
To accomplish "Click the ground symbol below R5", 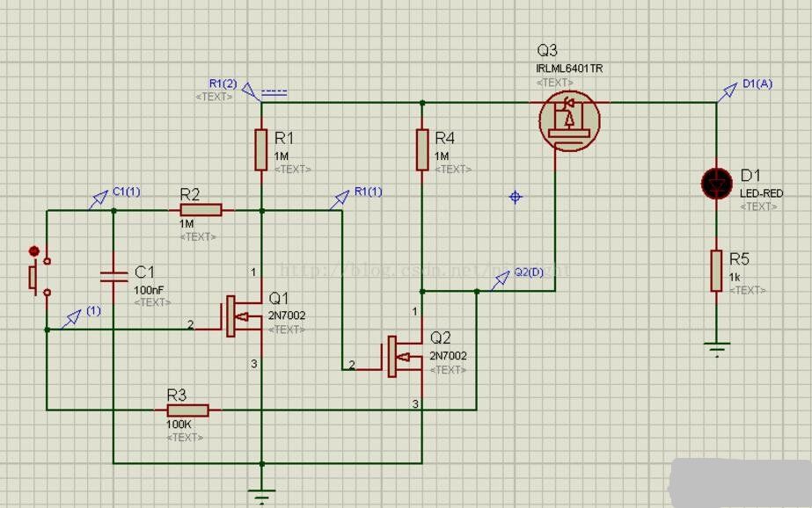I will pos(717,349).
